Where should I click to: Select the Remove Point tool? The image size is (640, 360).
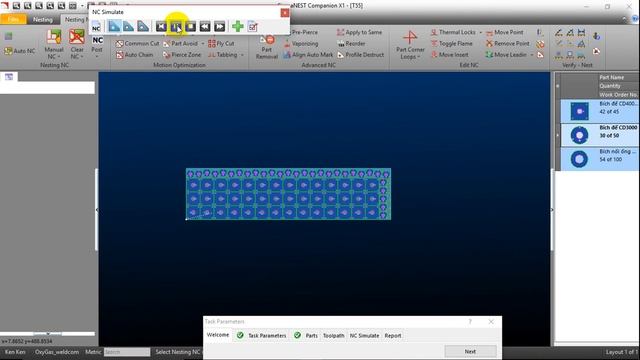[x=507, y=43]
